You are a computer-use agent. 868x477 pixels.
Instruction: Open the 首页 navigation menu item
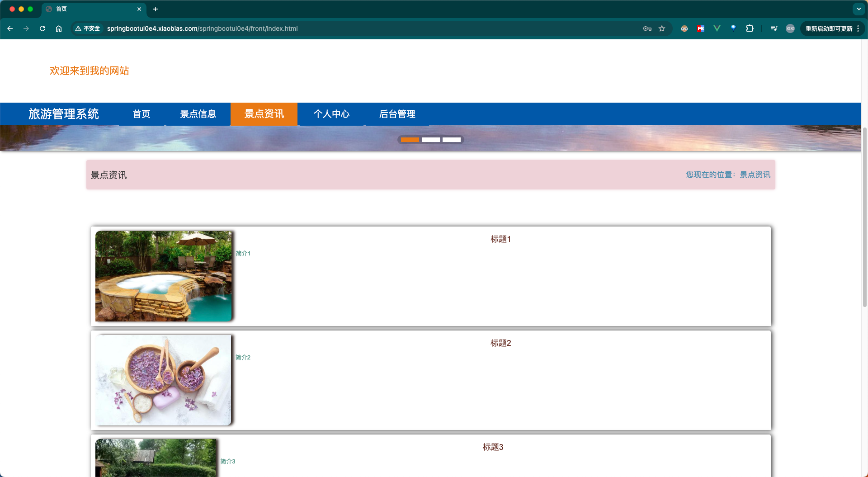click(x=142, y=114)
